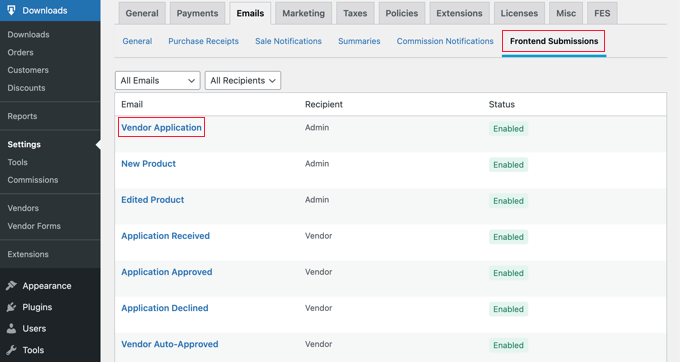Open Extensions in the sidebar
The image size is (680, 362).
28,254
